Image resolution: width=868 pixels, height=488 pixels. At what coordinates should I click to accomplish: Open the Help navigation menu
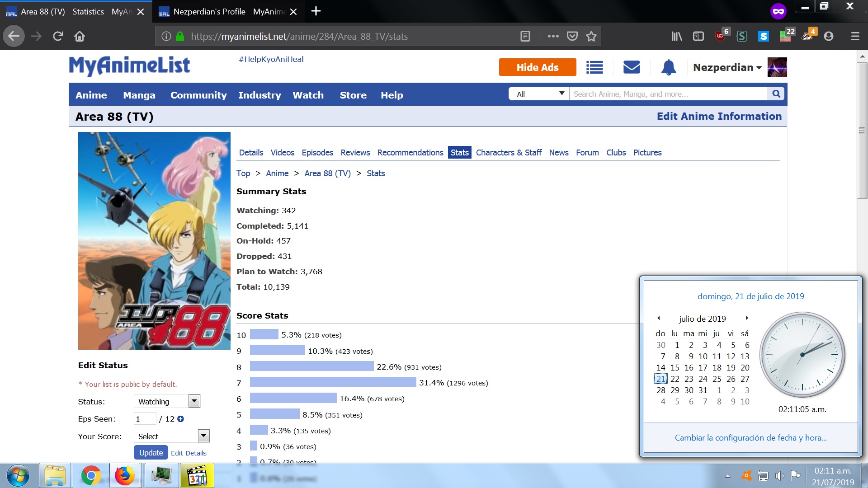(x=392, y=95)
